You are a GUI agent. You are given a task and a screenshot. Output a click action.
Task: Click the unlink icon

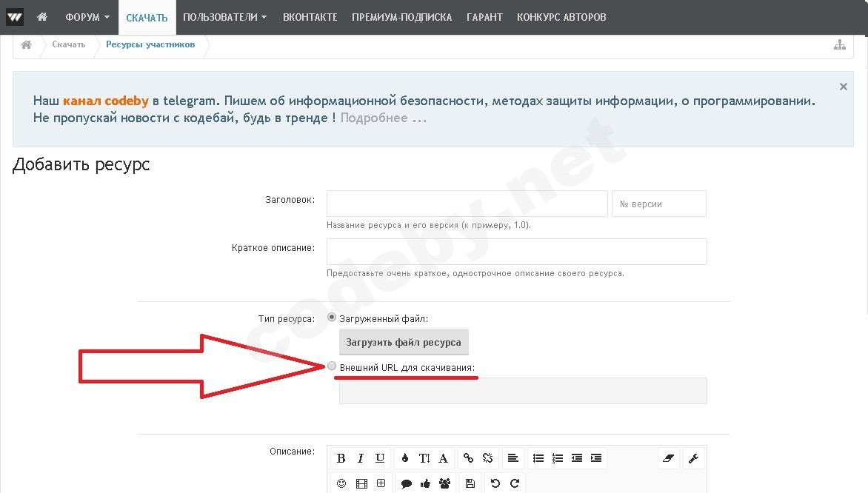click(488, 458)
